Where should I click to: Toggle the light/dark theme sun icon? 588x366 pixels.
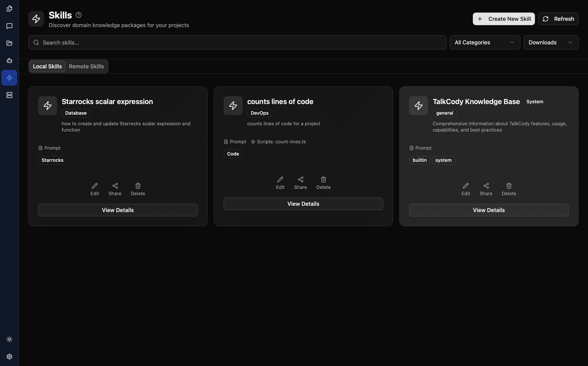coord(9,339)
